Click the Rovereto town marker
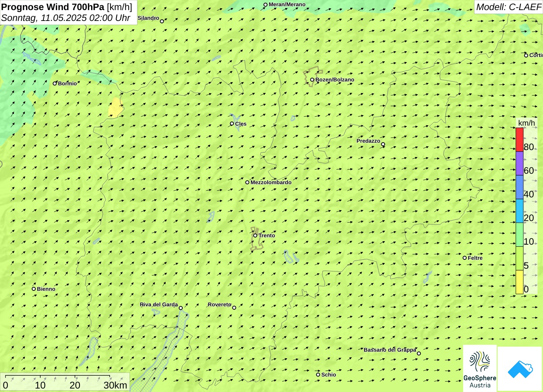Screen dimensions: 543x392 [234, 308]
